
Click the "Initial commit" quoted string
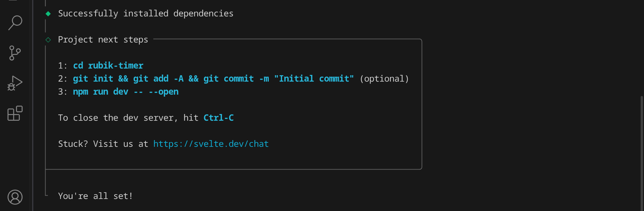pyautogui.click(x=314, y=79)
